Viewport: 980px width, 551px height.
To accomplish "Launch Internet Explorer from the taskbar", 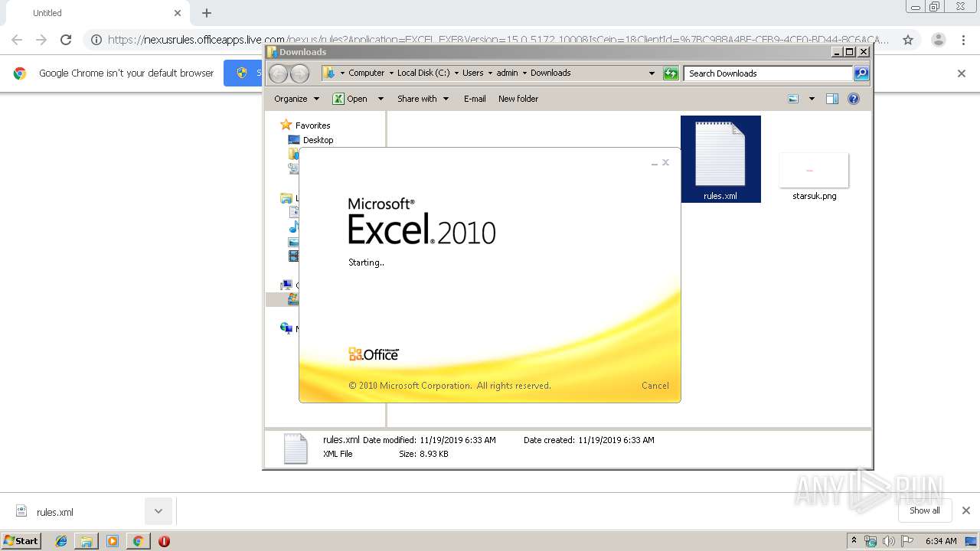I will click(61, 541).
